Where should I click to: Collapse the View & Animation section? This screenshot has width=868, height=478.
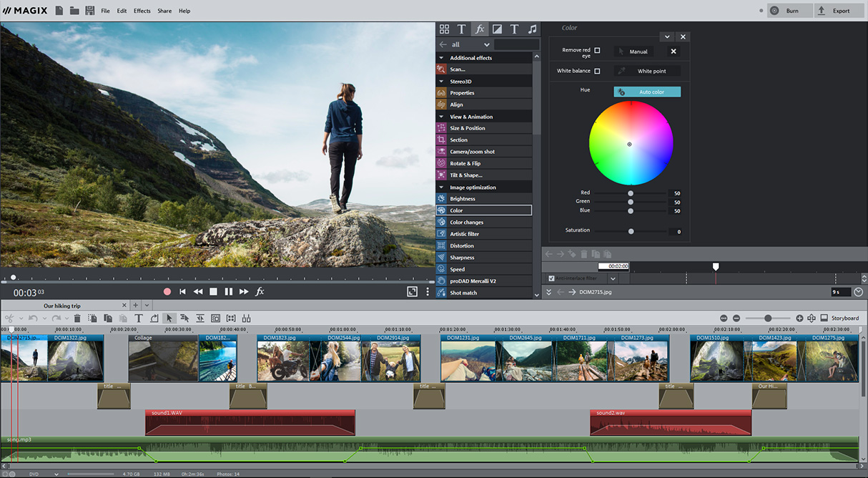click(x=441, y=117)
